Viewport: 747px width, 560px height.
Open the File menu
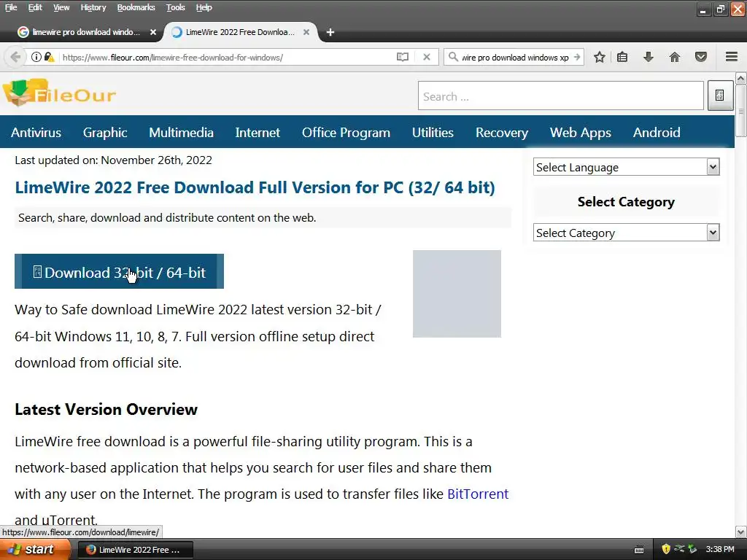(11, 7)
